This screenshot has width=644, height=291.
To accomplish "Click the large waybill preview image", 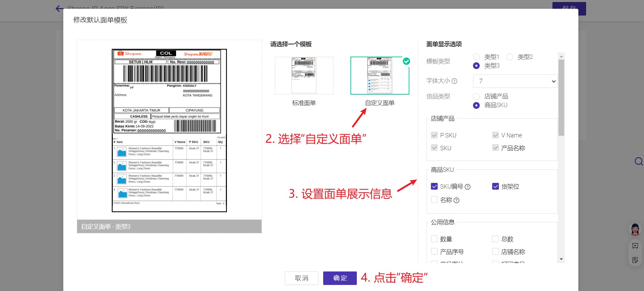I will point(169,130).
